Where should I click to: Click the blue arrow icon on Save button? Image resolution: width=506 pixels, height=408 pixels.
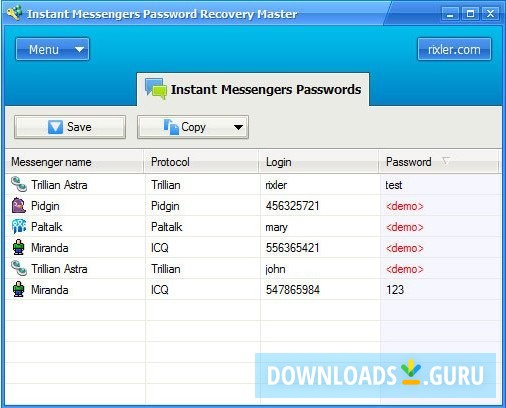[55, 127]
